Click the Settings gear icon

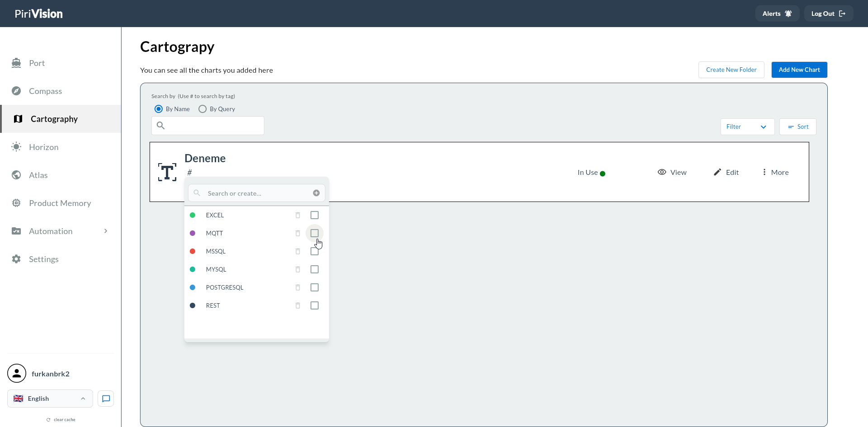click(16, 259)
